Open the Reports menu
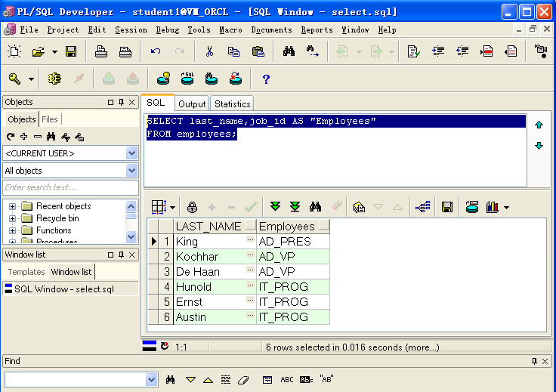The width and height of the screenshot is (556, 392). pyautogui.click(x=317, y=29)
